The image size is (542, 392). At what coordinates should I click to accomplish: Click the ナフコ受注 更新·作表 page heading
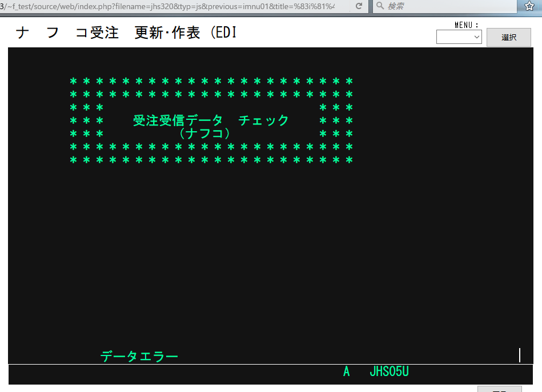[126, 33]
